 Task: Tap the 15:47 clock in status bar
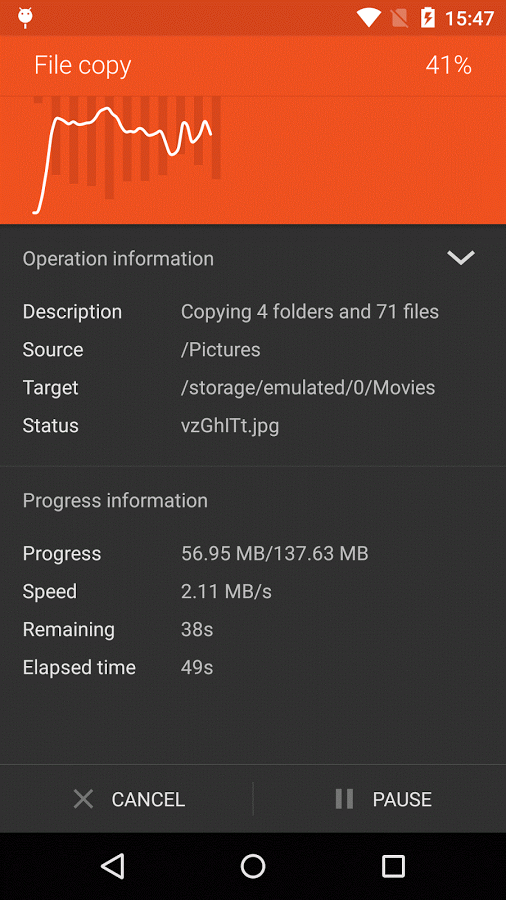(469, 18)
